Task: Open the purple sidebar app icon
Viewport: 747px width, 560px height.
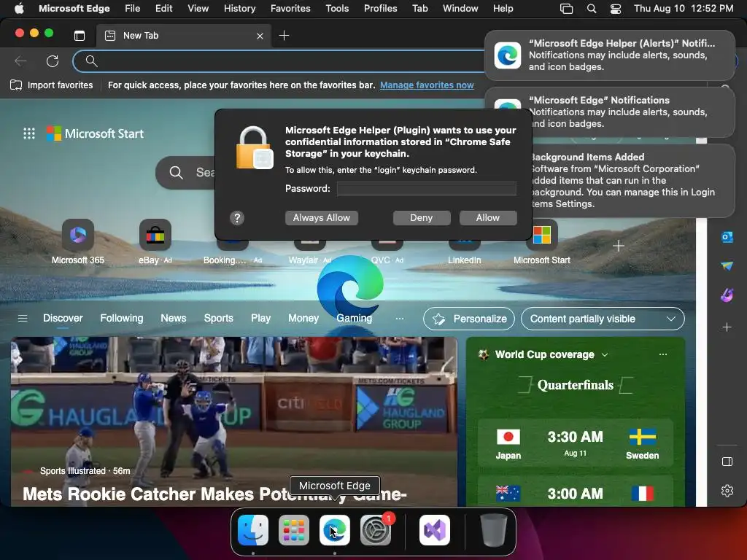Action: pyautogui.click(x=727, y=295)
